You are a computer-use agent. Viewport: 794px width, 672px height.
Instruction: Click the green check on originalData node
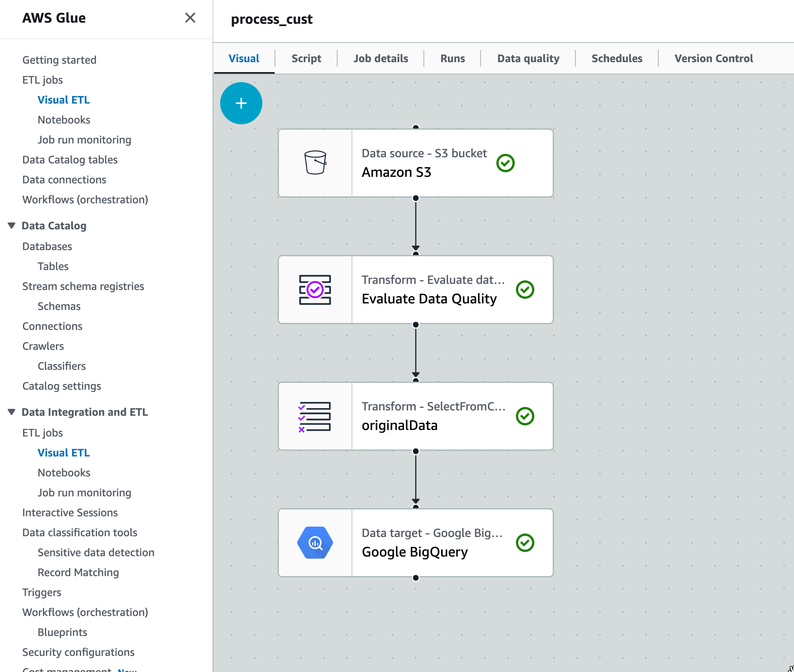pos(525,416)
